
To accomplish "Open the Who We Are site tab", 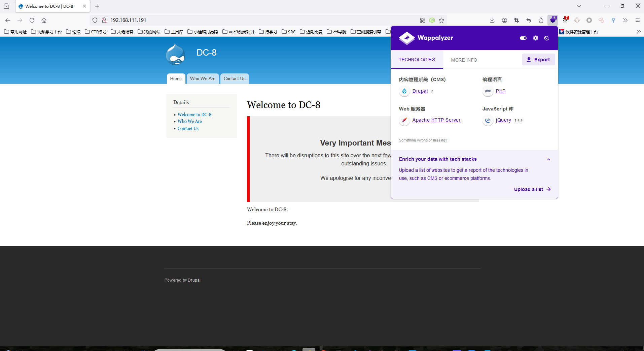I will coord(203,78).
